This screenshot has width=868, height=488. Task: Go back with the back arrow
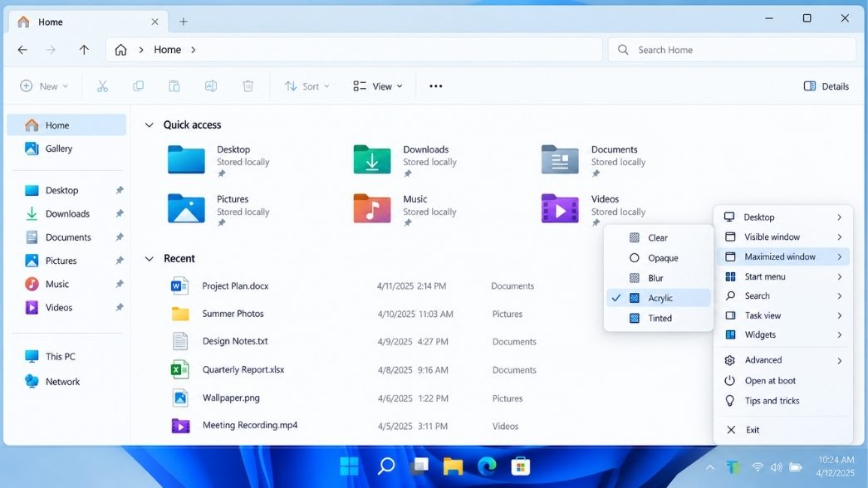(x=22, y=50)
